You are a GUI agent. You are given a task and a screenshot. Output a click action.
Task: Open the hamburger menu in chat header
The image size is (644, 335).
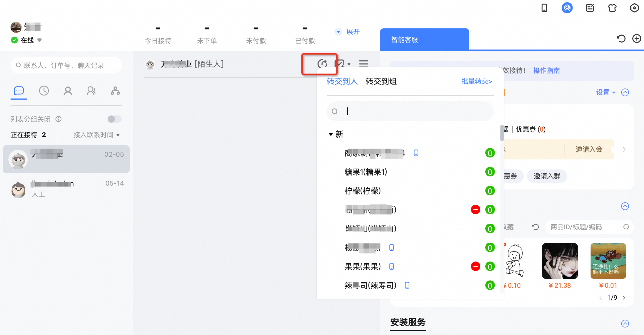(x=363, y=64)
